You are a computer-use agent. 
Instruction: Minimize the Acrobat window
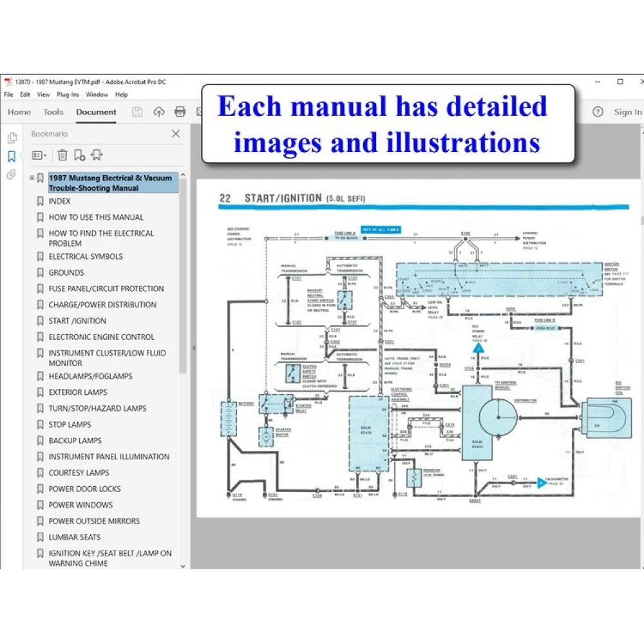598,82
